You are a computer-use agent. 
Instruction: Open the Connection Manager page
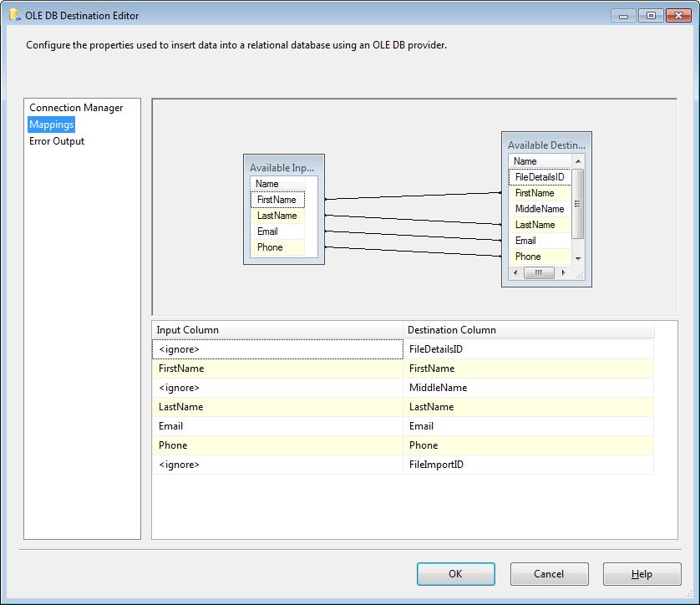(76, 108)
